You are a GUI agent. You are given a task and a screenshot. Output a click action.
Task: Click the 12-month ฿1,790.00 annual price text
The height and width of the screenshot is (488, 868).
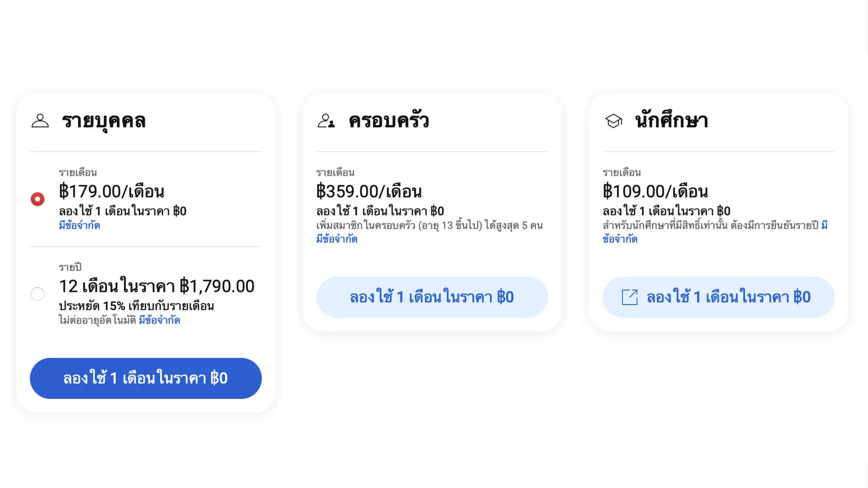[x=156, y=286]
